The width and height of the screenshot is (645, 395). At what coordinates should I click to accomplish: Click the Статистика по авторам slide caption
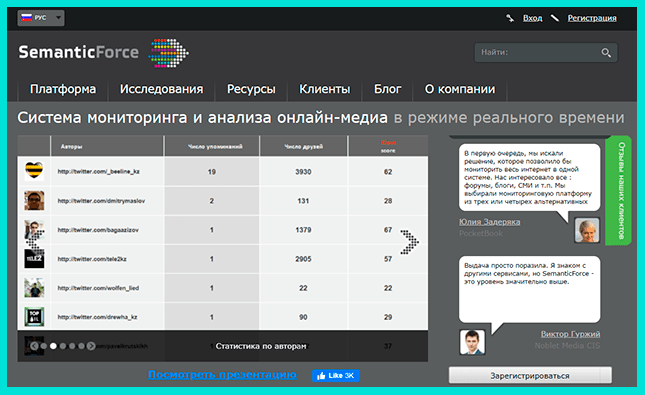point(261,346)
